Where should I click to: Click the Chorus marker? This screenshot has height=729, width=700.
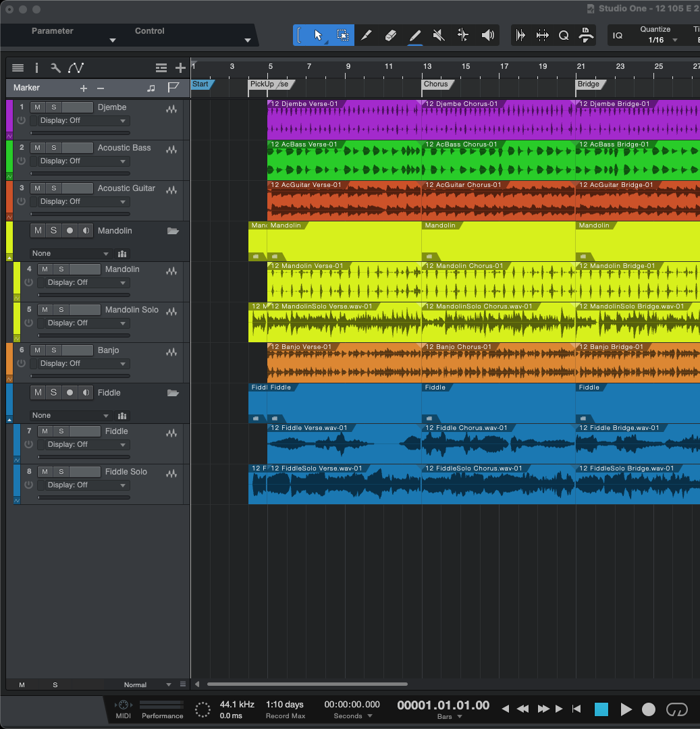[437, 84]
